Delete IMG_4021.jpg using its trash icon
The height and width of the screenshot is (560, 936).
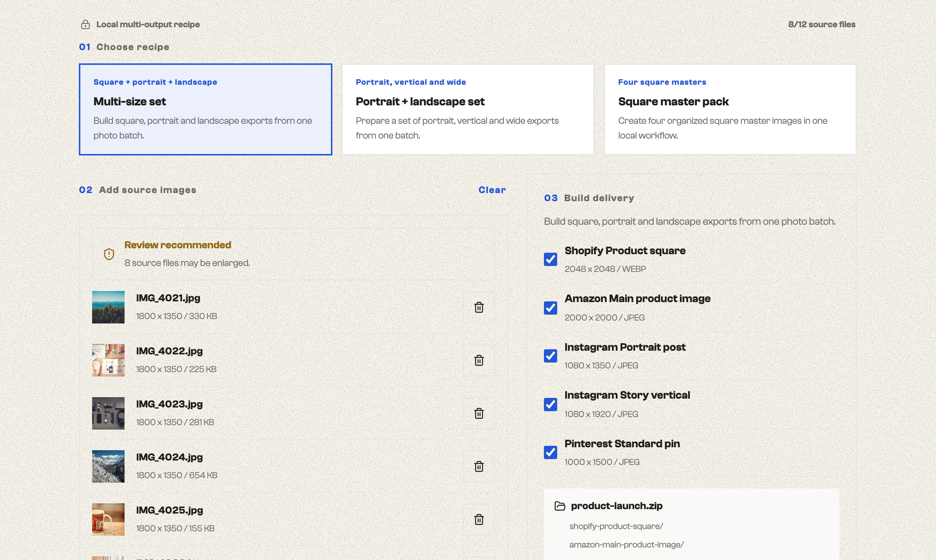pos(479,307)
